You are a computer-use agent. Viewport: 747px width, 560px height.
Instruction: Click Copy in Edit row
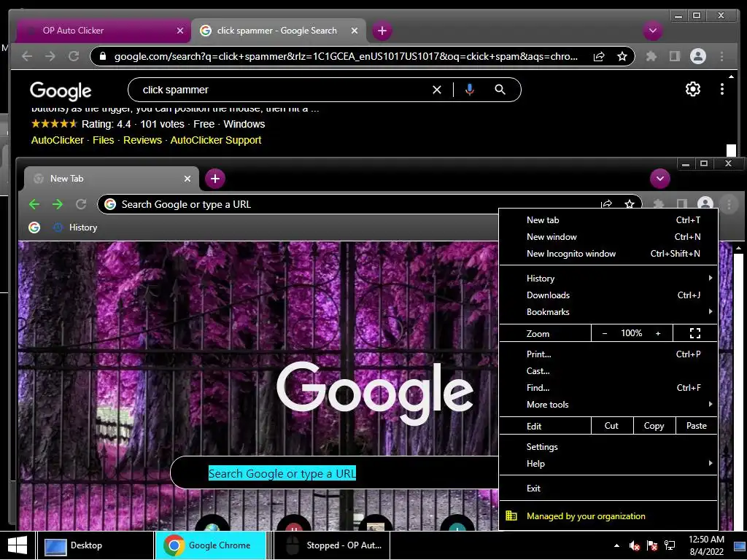[654, 426]
